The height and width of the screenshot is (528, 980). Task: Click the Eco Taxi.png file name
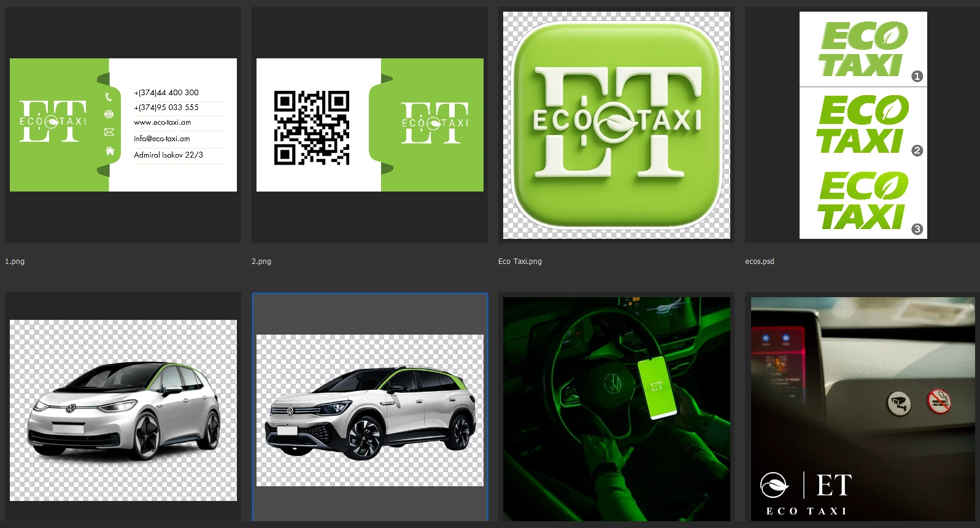coord(520,262)
